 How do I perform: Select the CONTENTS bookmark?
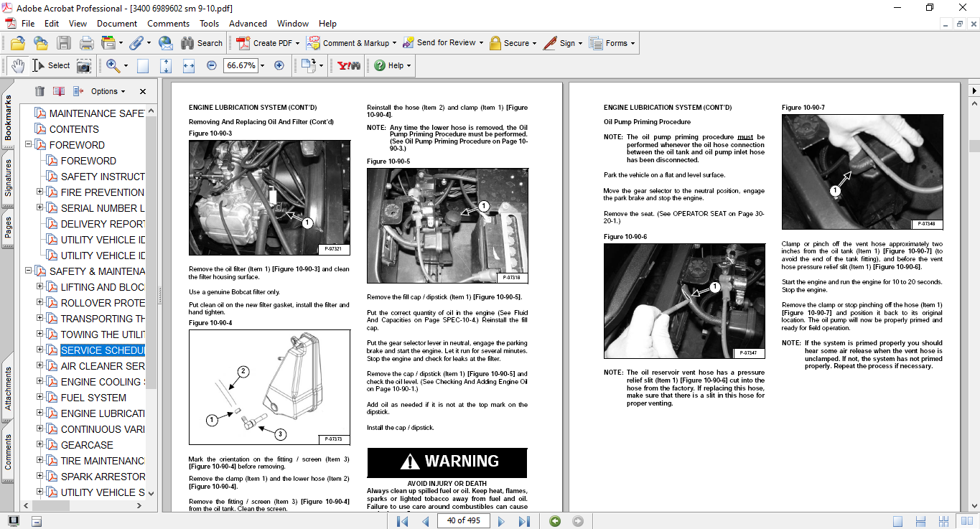pos(74,129)
